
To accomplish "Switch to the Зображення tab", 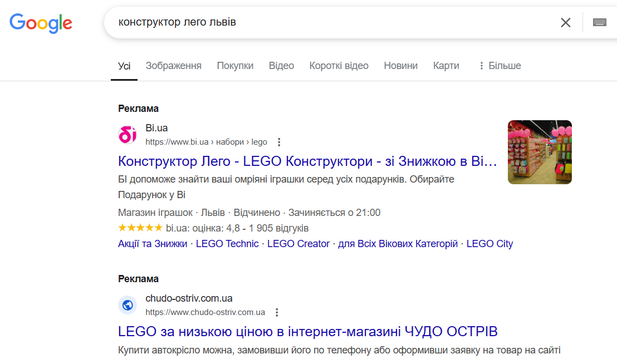I will pos(174,65).
